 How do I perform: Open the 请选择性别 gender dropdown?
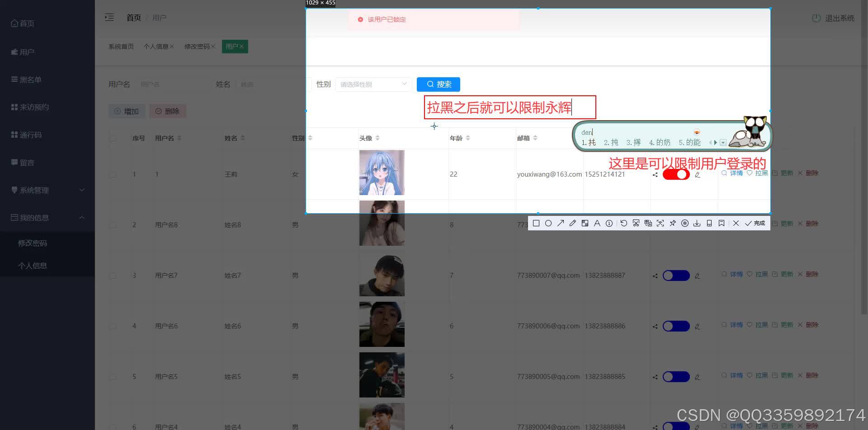[373, 84]
